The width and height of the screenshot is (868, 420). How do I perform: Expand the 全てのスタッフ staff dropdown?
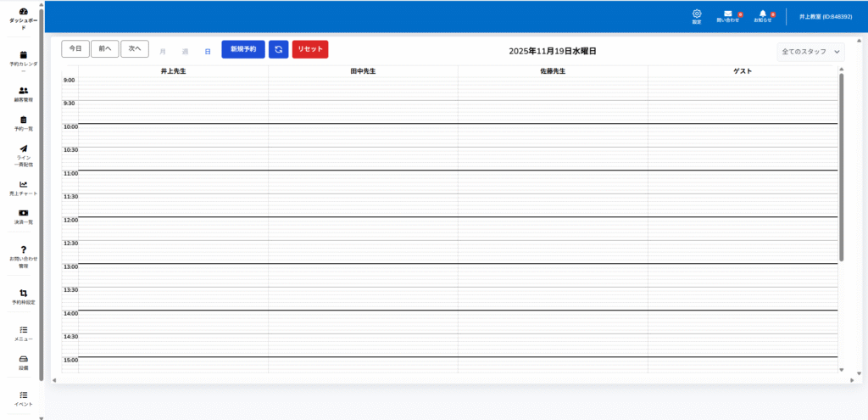click(810, 52)
